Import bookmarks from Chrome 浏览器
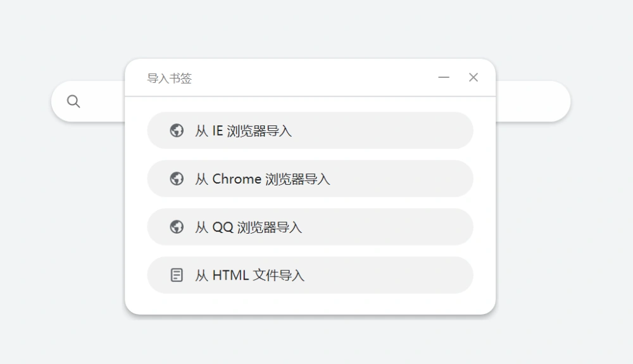Image resolution: width=633 pixels, height=364 pixels. [310, 179]
